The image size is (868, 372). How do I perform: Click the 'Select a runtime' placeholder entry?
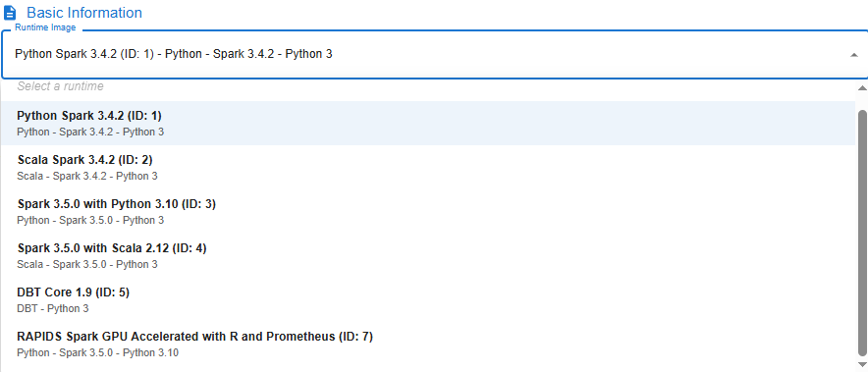tap(60, 86)
